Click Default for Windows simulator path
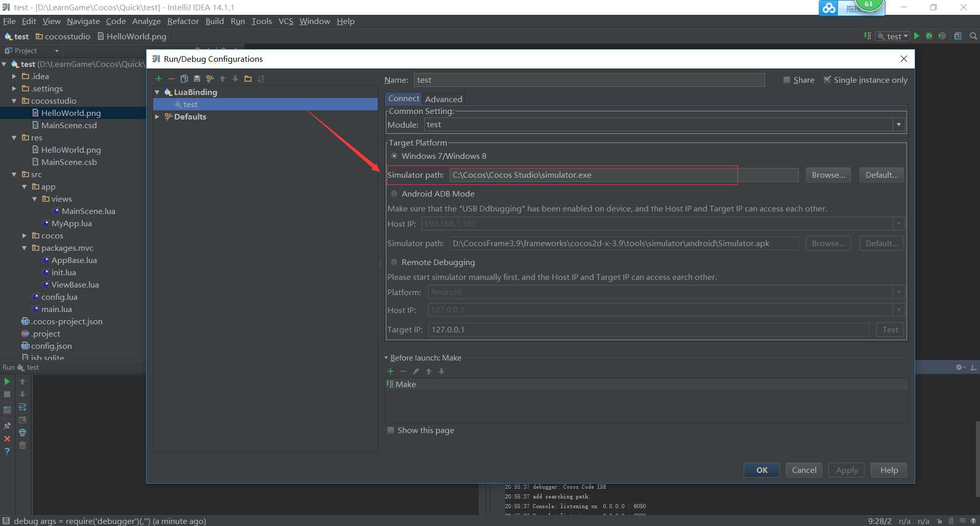 [x=881, y=175]
